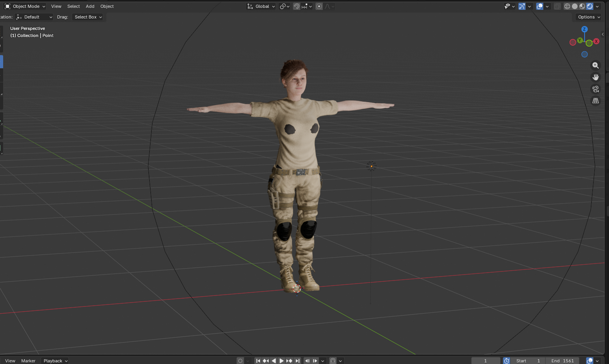Open the Options popover button
Viewport: 609px width, 364px height.
coord(589,17)
